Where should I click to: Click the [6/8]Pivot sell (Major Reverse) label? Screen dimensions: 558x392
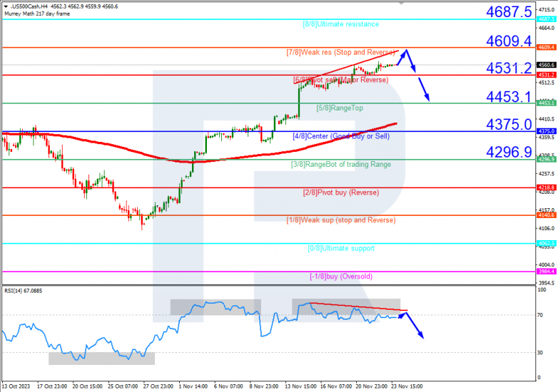pos(340,80)
